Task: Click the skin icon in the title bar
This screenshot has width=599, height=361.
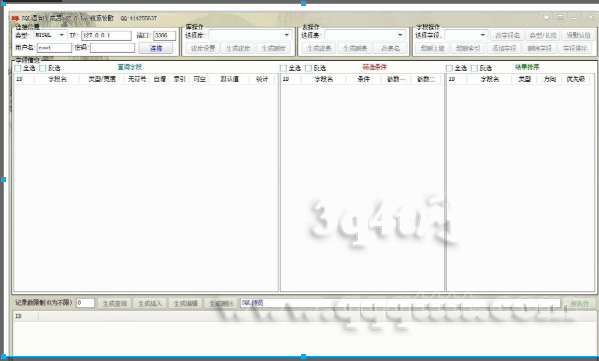Action: tap(546, 17)
